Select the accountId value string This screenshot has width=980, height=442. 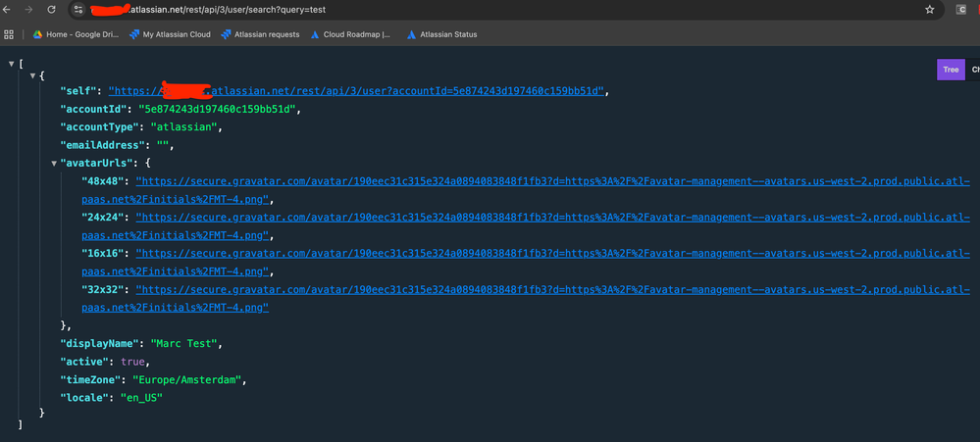(217, 109)
